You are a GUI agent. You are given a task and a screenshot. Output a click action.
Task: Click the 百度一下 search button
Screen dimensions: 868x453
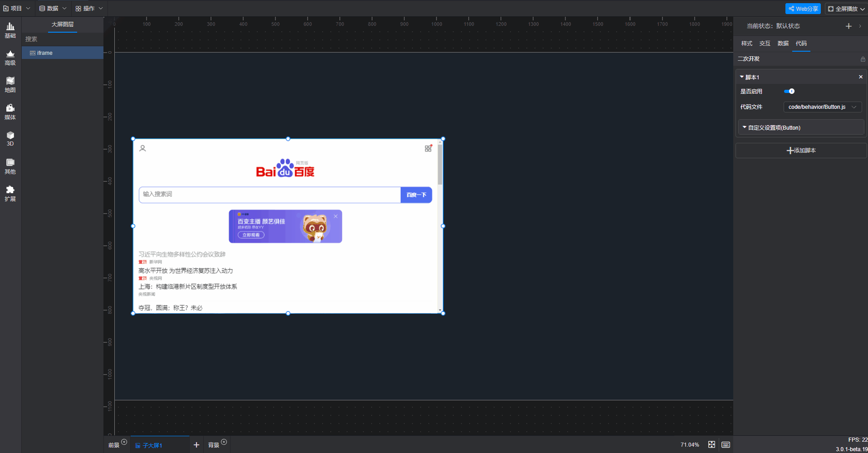pyautogui.click(x=416, y=195)
